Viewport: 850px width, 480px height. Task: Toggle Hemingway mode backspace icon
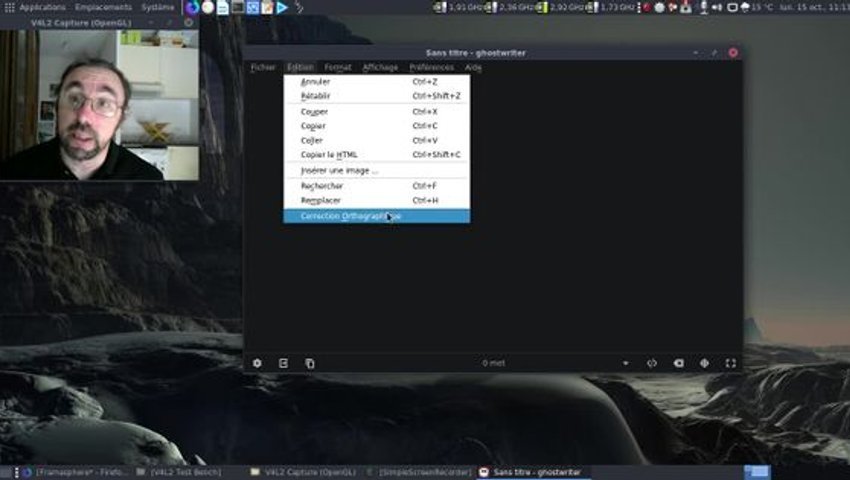pos(678,363)
